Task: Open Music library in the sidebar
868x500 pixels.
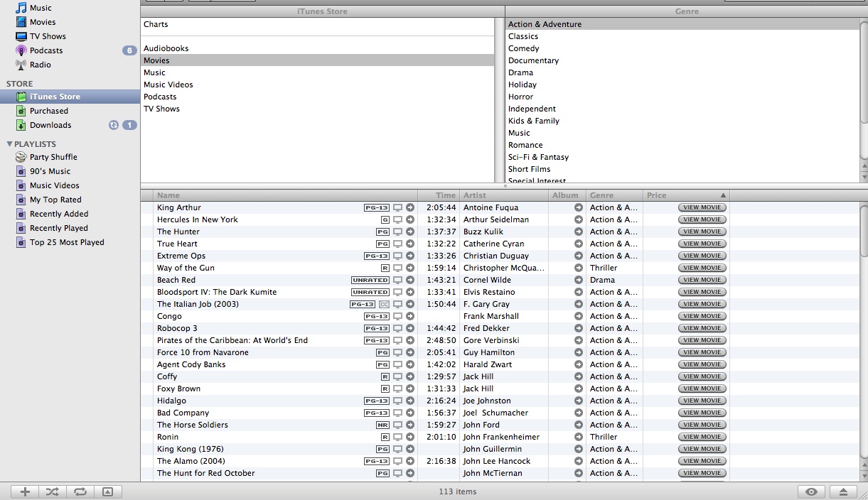Action: [x=41, y=8]
